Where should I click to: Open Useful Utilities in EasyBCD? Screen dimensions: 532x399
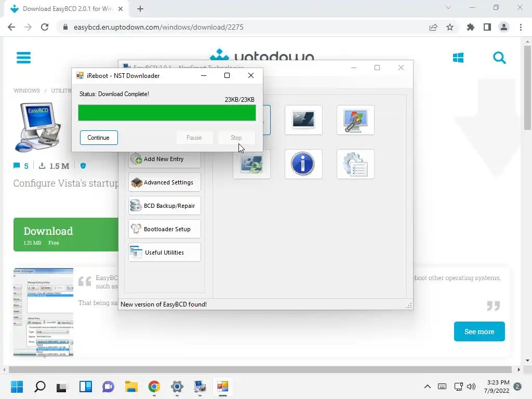coord(165,252)
